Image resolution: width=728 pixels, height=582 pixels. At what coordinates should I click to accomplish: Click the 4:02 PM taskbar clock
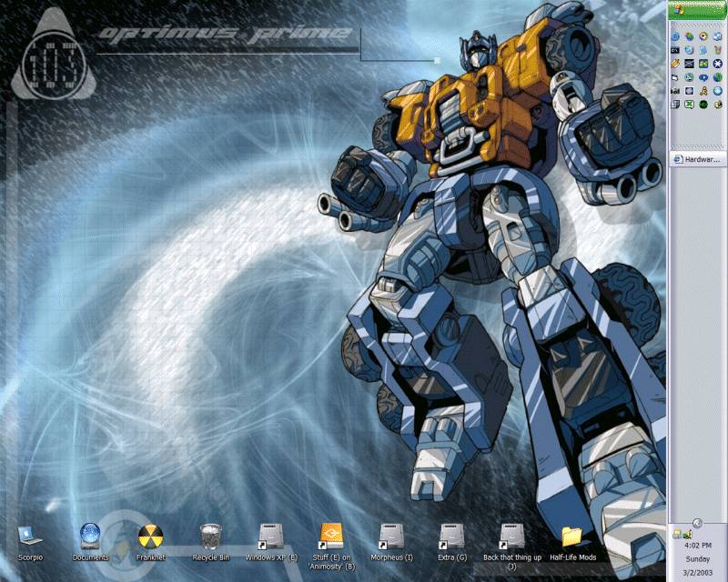(x=698, y=546)
